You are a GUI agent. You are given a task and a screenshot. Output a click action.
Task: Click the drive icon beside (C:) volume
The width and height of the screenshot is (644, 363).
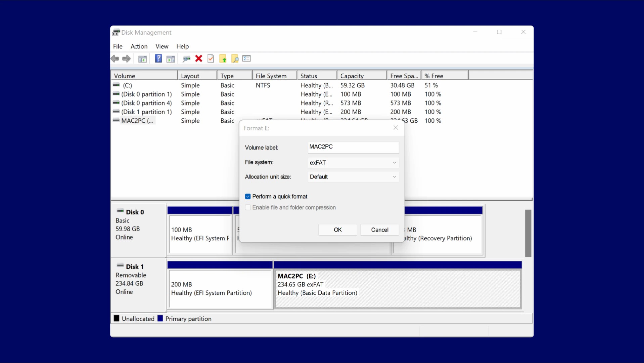coord(116,85)
